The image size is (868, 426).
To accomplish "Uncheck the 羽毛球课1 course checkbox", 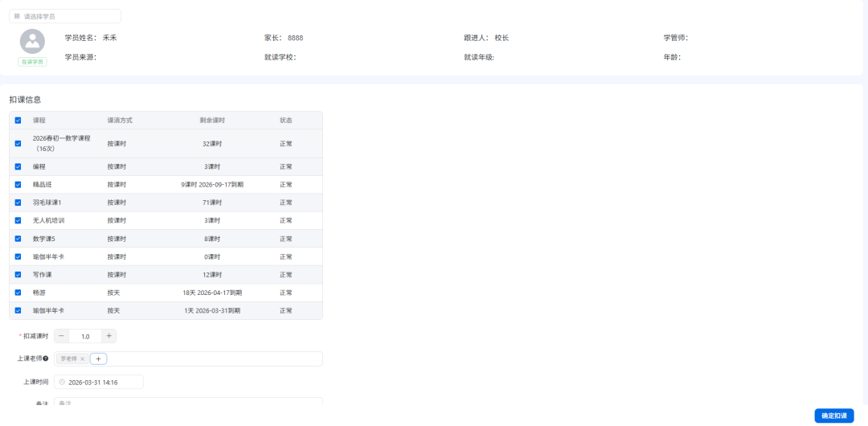I will 18,203.
